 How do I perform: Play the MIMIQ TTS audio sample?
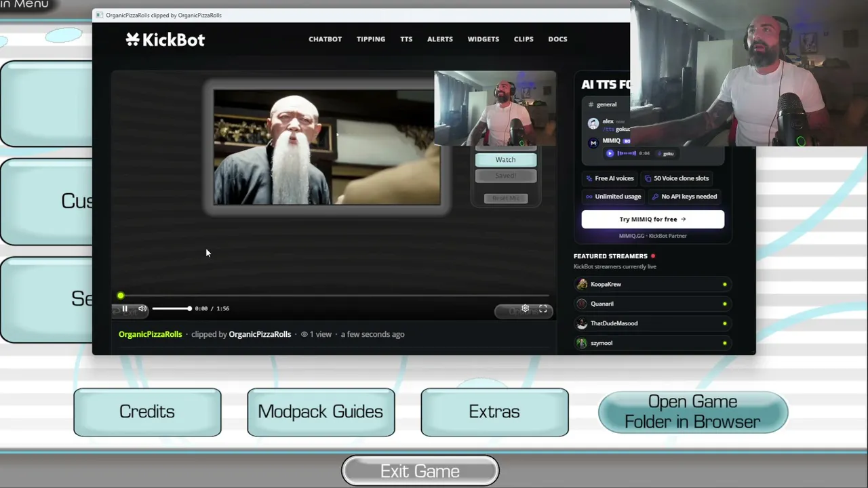610,153
